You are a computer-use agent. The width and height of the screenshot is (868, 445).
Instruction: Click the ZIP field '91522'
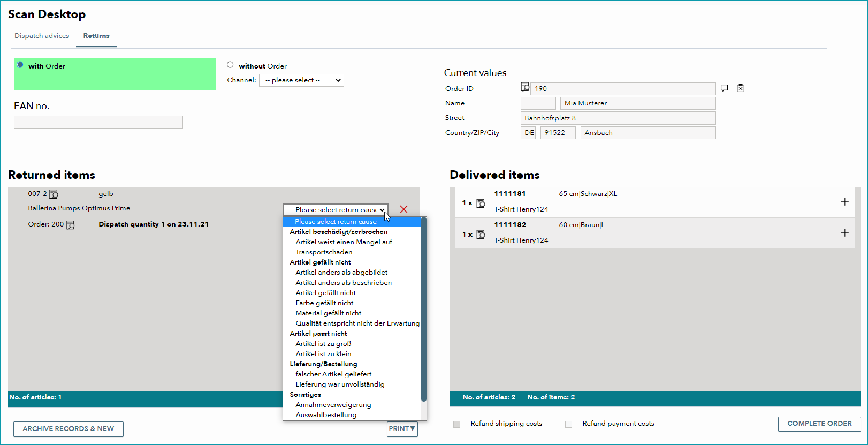(x=558, y=133)
